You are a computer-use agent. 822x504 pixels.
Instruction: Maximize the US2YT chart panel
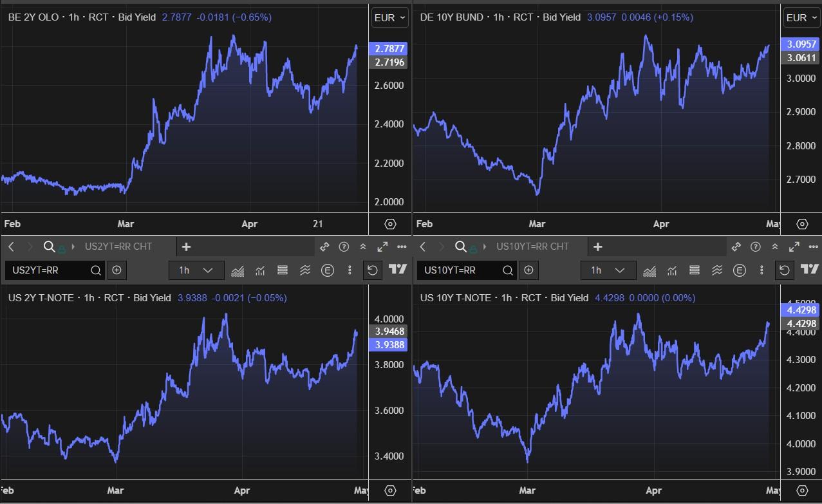coord(382,247)
